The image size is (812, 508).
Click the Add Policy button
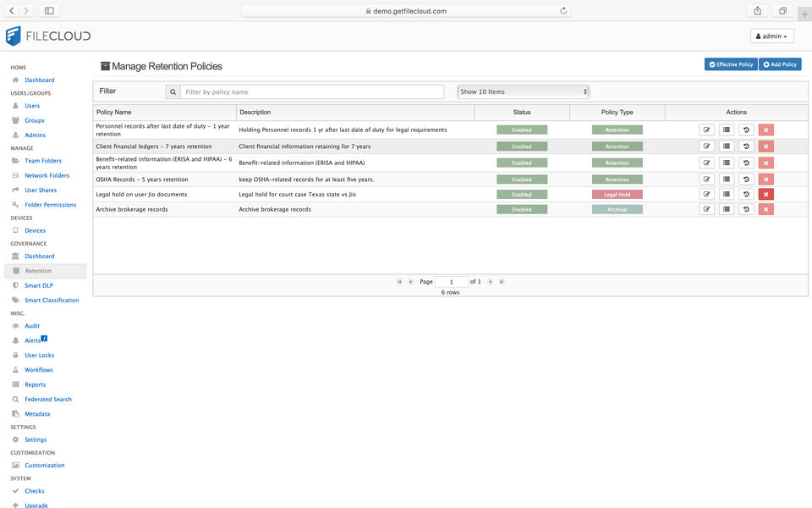pos(780,64)
